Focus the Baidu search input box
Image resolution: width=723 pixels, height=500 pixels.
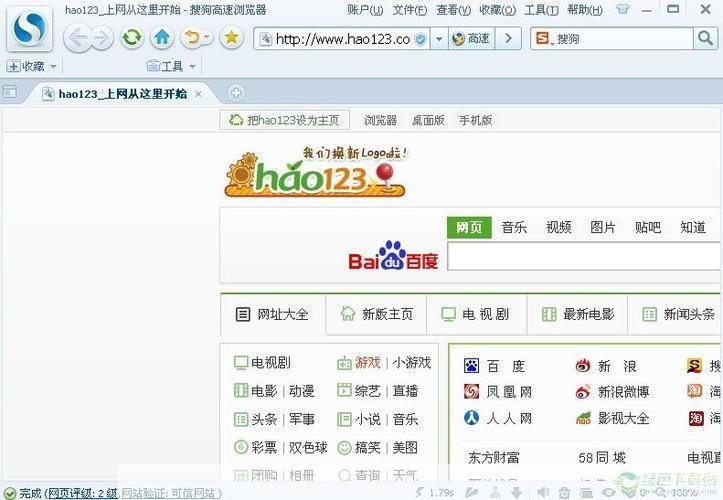pyautogui.click(x=585, y=256)
